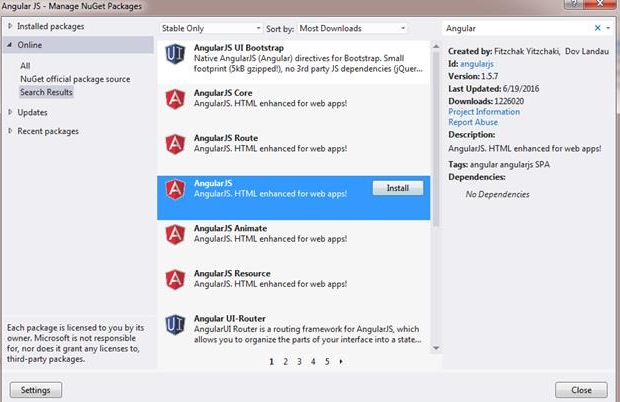
Task: Go to results page 2
Action: (285, 361)
